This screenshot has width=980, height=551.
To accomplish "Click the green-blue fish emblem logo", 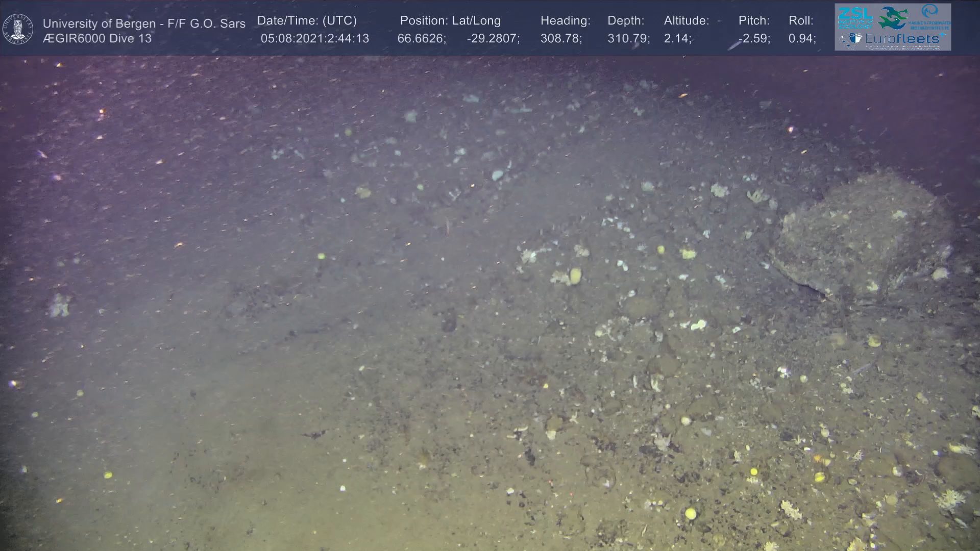I will (x=892, y=18).
